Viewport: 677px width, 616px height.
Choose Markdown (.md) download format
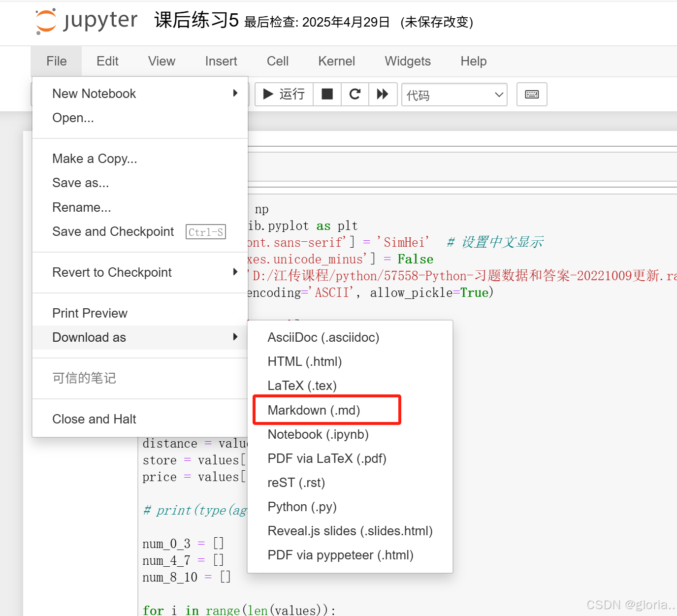314,410
